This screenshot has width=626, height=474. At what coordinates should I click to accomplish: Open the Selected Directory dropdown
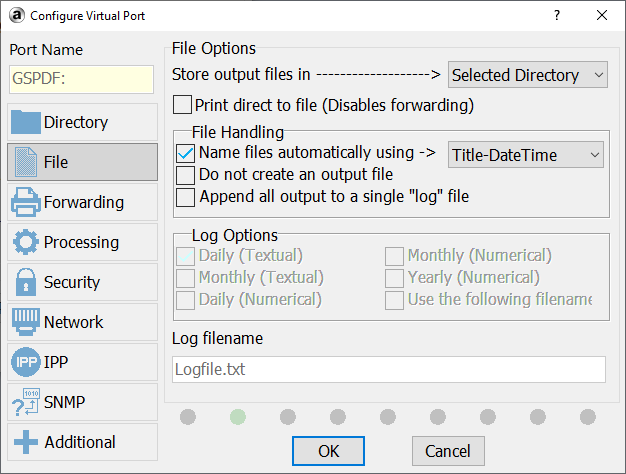click(527, 75)
